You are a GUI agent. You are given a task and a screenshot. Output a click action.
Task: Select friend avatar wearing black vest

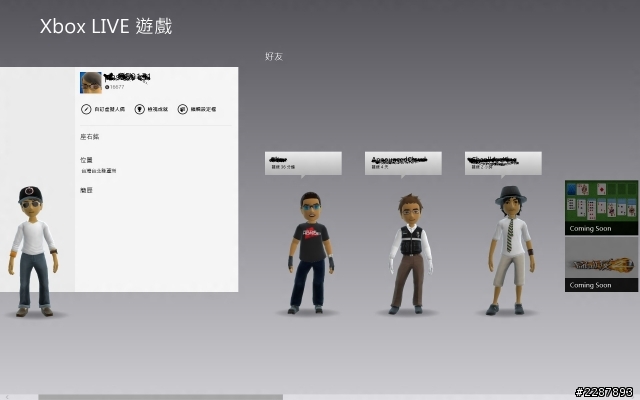coord(411,254)
